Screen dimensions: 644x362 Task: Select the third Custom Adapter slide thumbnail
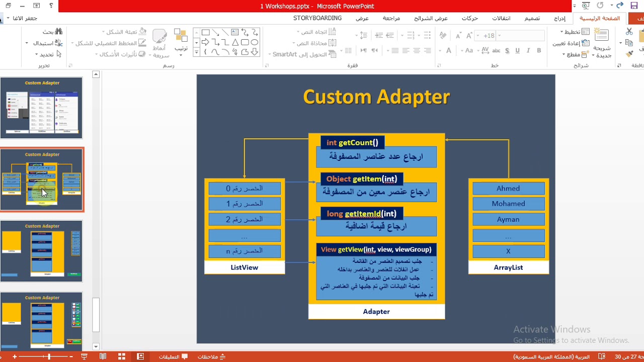pos(41,251)
